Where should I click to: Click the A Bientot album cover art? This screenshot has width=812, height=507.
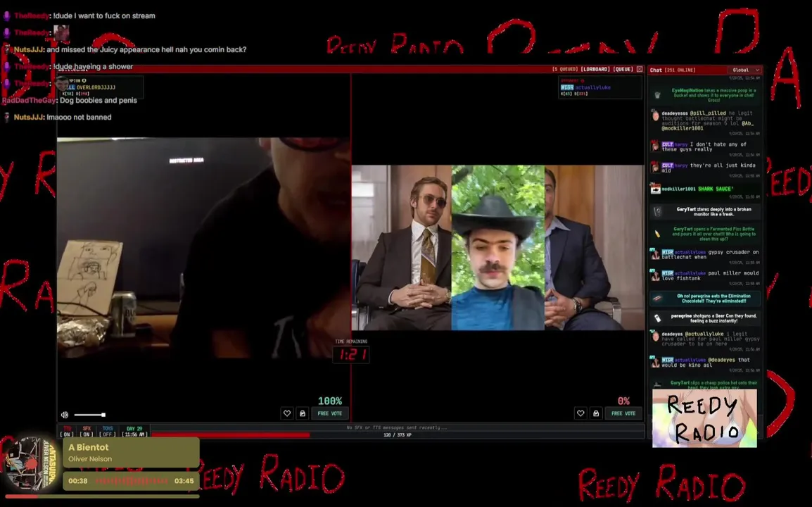30,464
